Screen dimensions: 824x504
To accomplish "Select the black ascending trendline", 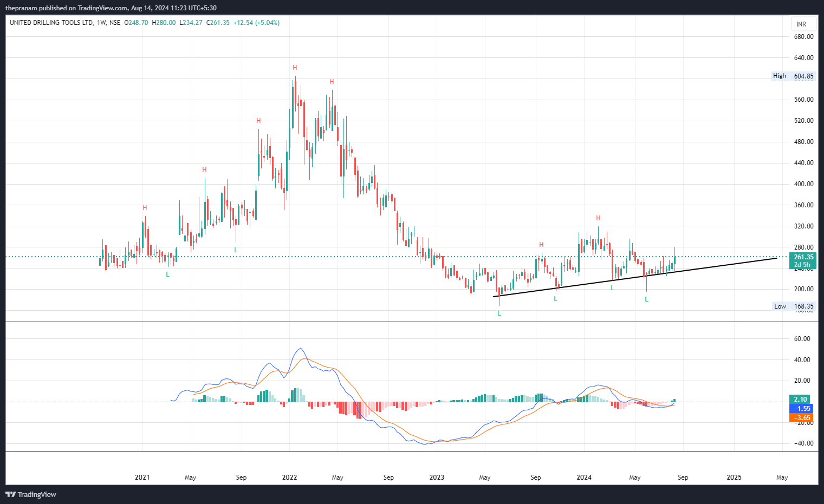I will (634, 277).
